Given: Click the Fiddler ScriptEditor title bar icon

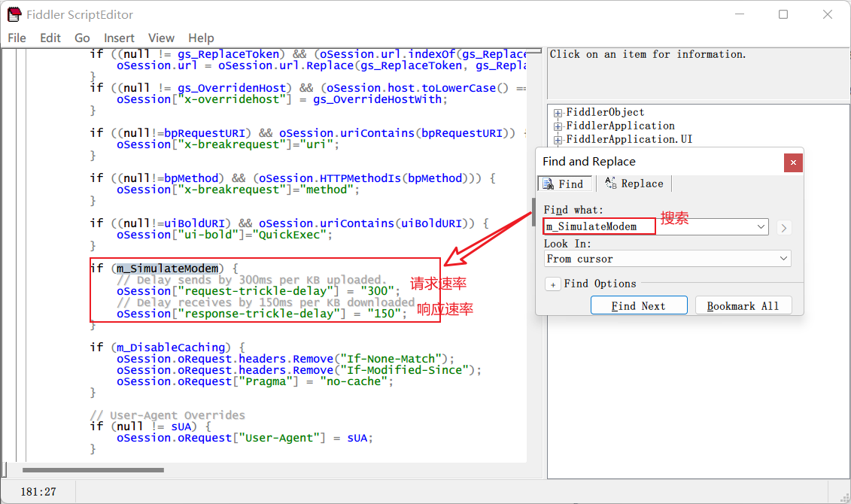Looking at the screenshot, I should pos(14,14).
